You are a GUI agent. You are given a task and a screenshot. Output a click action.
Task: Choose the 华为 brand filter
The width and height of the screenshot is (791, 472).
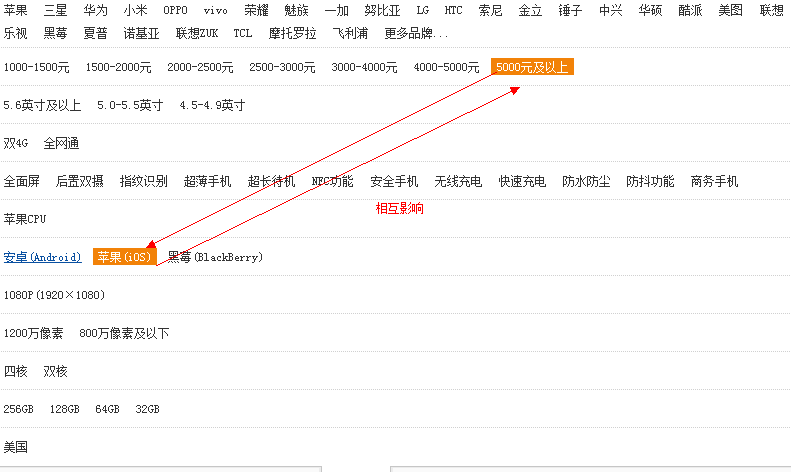pyautogui.click(x=95, y=10)
